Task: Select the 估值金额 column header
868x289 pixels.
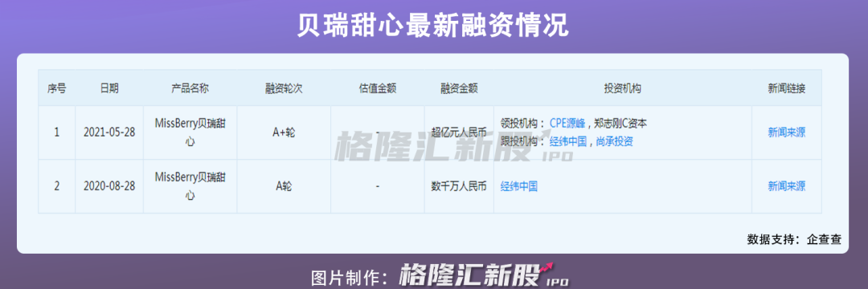Action: (x=378, y=88)
